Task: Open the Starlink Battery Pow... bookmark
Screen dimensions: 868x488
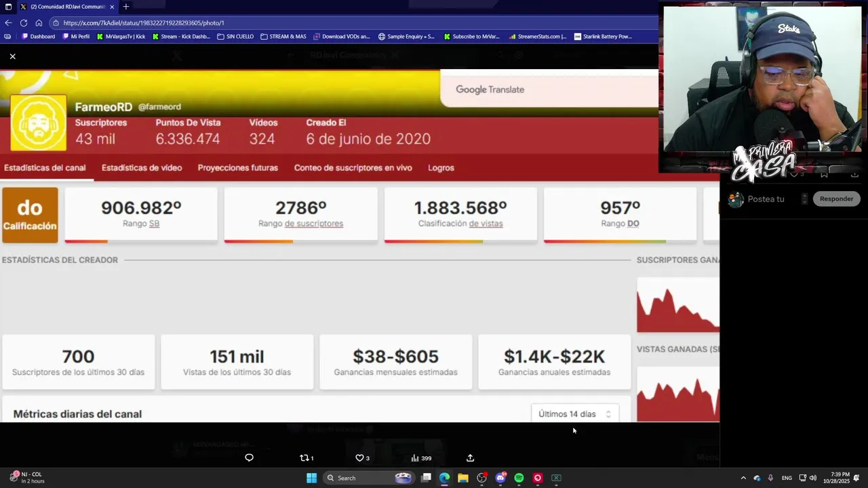Action: (x=603, y=37)
